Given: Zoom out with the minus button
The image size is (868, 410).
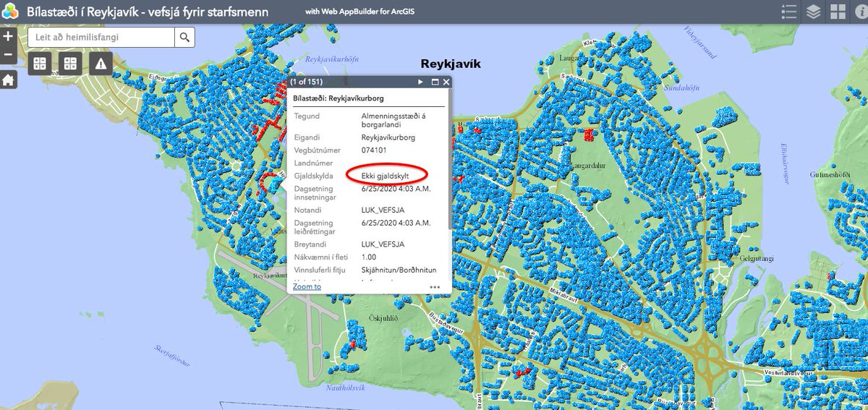Looking at the screenshot, I should tap(8, 54).
